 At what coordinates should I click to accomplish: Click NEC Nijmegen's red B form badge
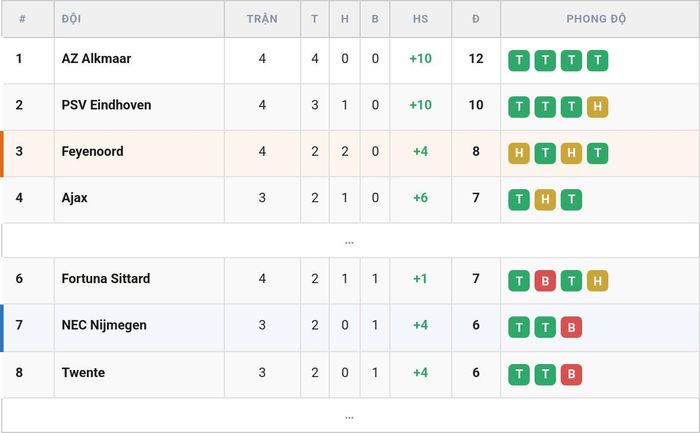point(571,327)
